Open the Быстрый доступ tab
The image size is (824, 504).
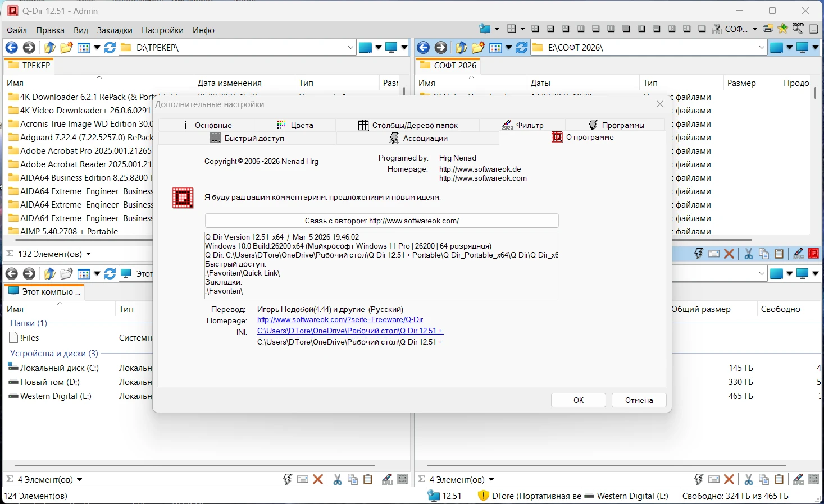click(248, 138)
